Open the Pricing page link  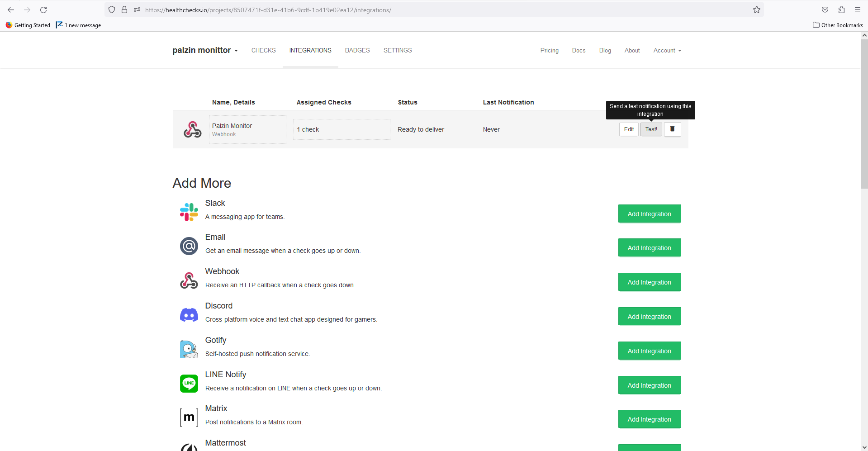point(549,50)
